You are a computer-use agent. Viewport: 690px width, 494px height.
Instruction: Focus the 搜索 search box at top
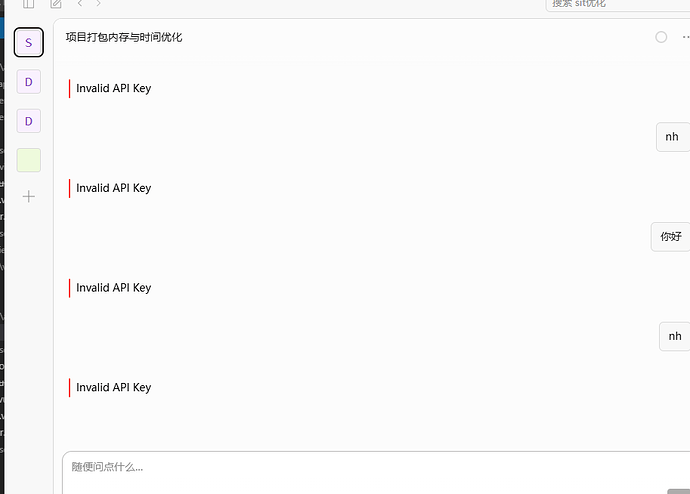[617, 4]
